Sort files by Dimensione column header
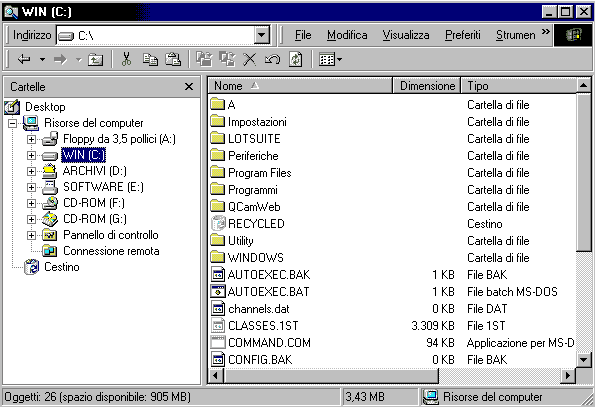 (x=427, y=86)
